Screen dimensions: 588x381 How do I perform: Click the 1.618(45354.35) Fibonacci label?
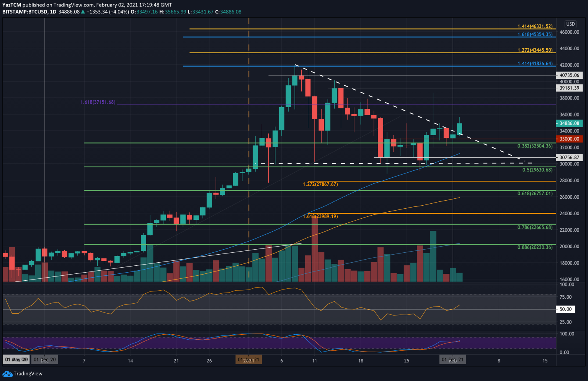pyautogui.click(x=534, y=34)
